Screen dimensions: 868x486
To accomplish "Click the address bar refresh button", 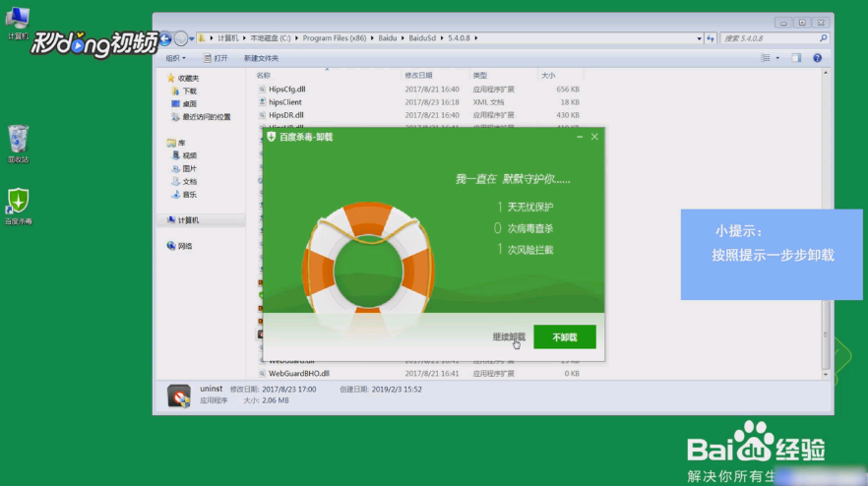I will coord(711,38).
